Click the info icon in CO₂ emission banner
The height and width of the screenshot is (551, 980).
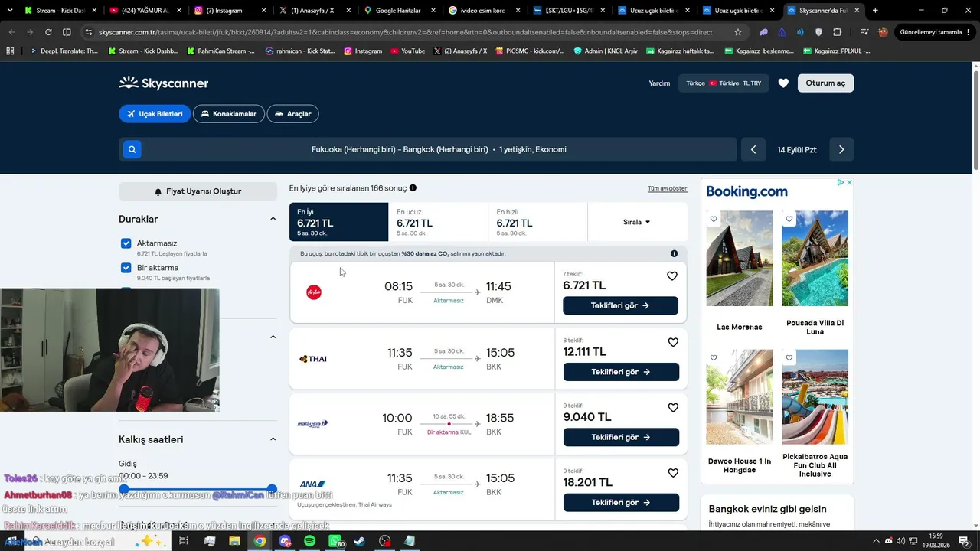pyautogui.click(x=674, y=253)
